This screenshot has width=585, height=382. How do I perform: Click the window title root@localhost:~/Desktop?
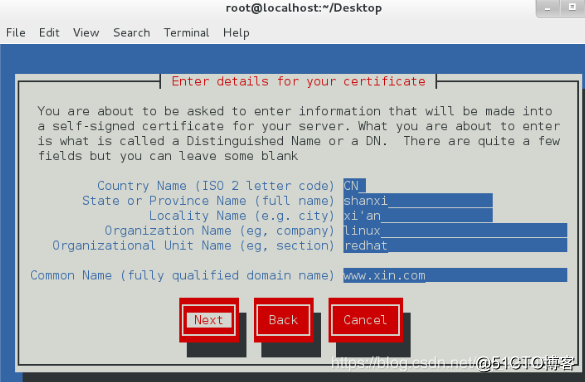click(x=304, y=8)
